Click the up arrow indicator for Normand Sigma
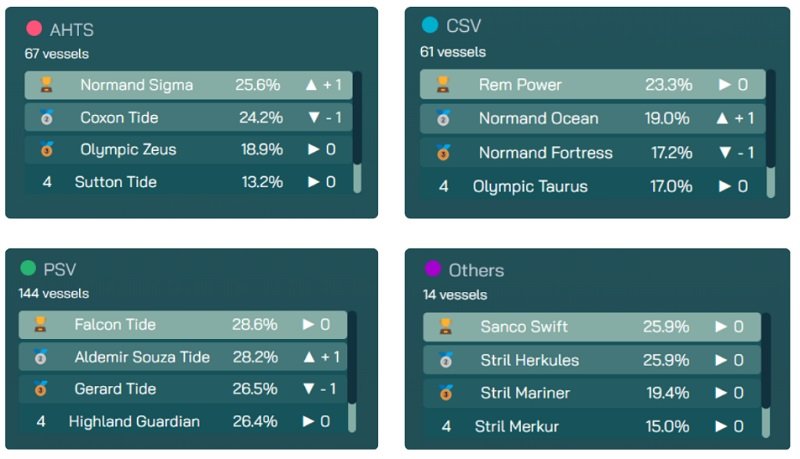800x459 pixels. [x=312, y=85]
